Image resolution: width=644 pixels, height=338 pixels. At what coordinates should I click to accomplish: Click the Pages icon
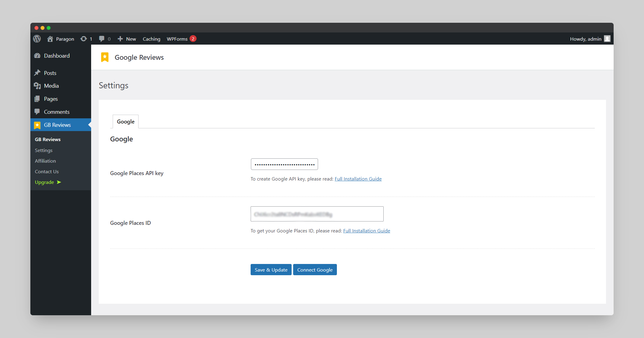click(37, 99)
